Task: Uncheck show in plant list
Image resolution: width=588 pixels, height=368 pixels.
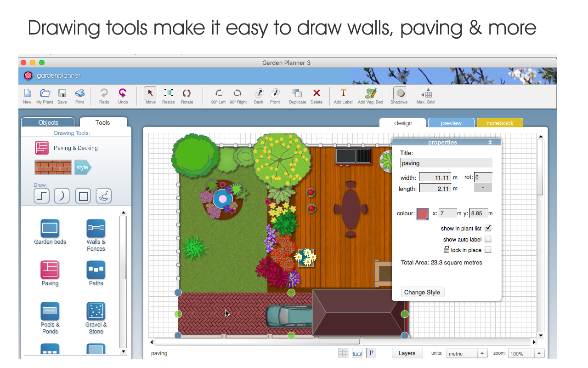Action: click(488, 228)
